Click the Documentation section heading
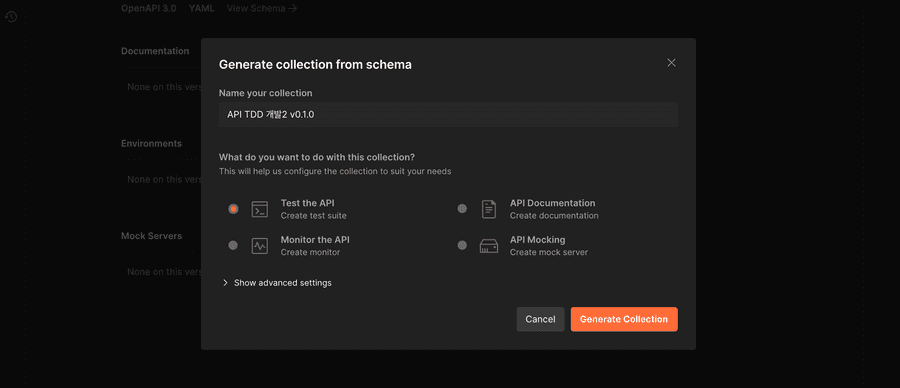The width and height of the screenshot is (900, 388). click(x=155, y=51)
